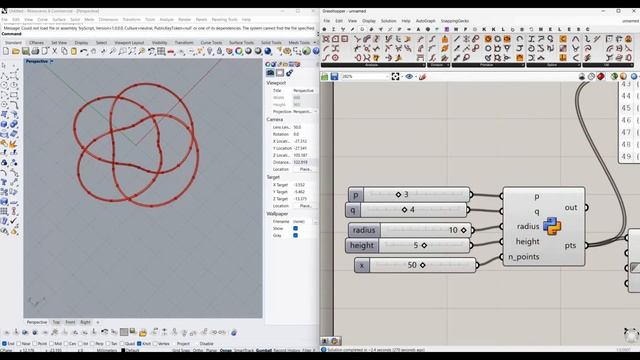
Task: Toggle the End osnap checkbox
Action: [x=4, y=344]
